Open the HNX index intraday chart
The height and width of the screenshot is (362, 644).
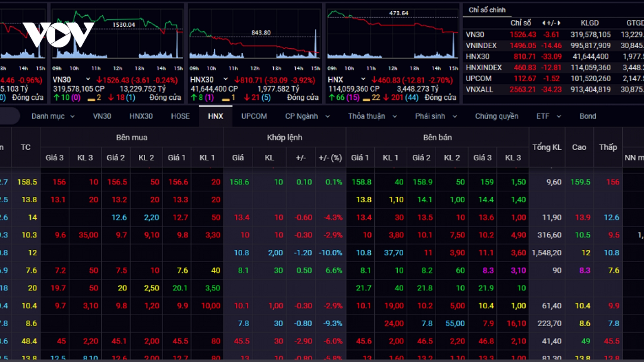pos(392,34)
